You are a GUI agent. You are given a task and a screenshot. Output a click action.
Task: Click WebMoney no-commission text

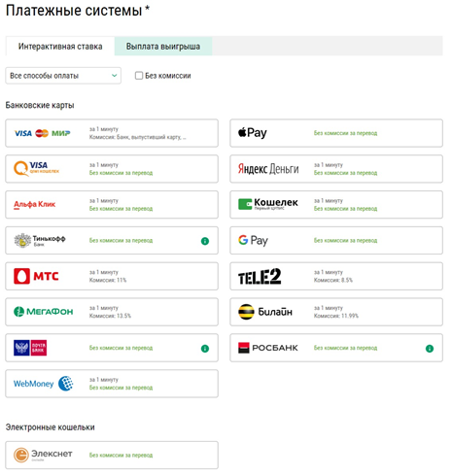(121, 388)
